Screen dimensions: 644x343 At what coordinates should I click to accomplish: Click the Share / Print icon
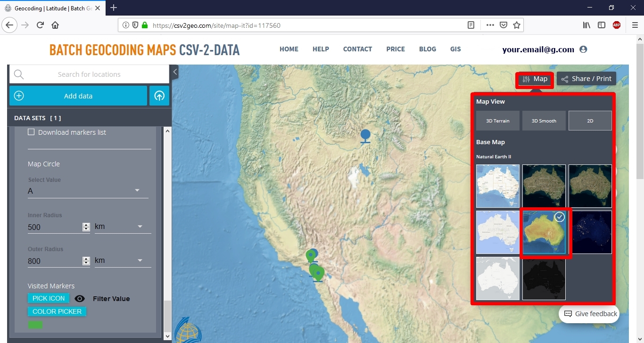pyautogui.click(x=564, y=78)
